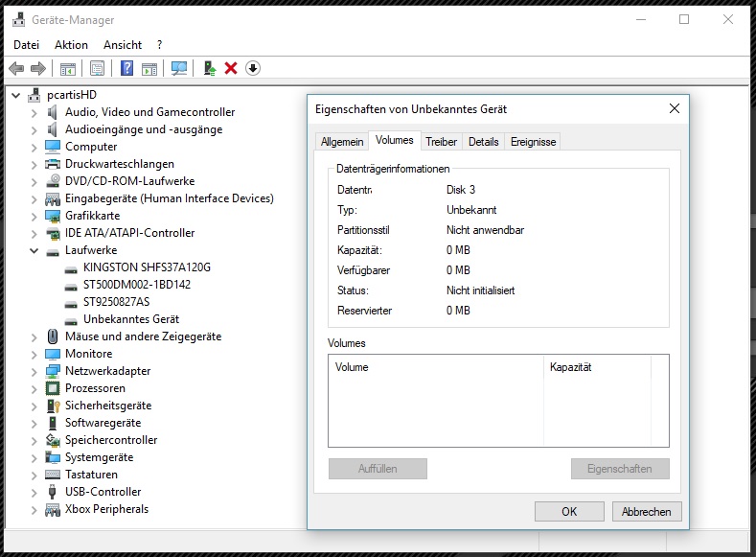Select the Unbekanntes Gerät tree entry
The height and width of the screenshot is (557, 756).
click(x=130, y=319)
